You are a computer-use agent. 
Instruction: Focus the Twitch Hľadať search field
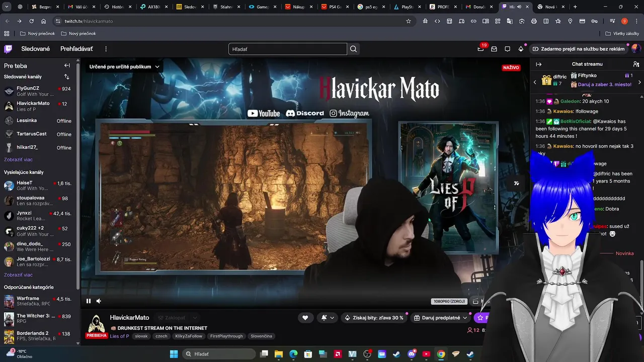point(287,49)
